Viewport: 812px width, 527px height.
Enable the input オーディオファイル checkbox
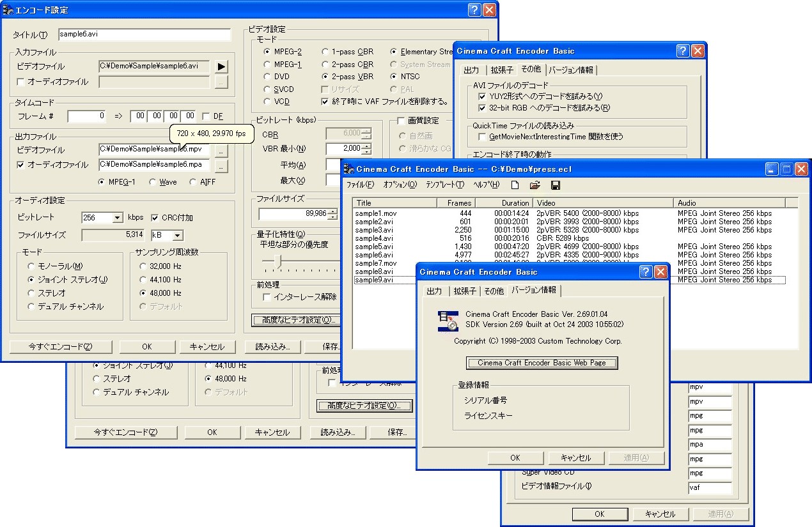[20, 82]
